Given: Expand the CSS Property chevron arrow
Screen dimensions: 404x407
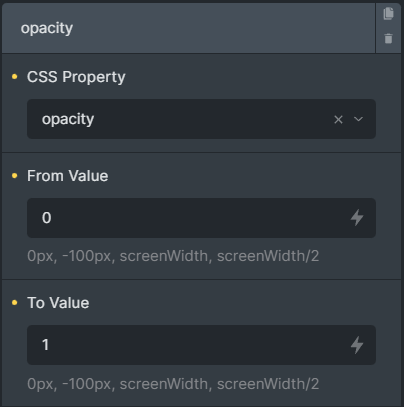Looking at the screenshot, I should 358,119.
